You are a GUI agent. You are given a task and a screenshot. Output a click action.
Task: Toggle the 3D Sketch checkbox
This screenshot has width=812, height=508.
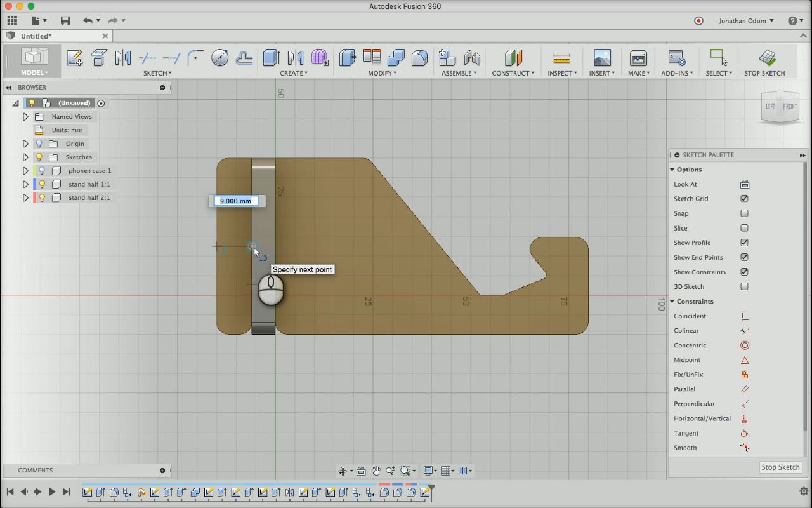click(x=744, y=286)
